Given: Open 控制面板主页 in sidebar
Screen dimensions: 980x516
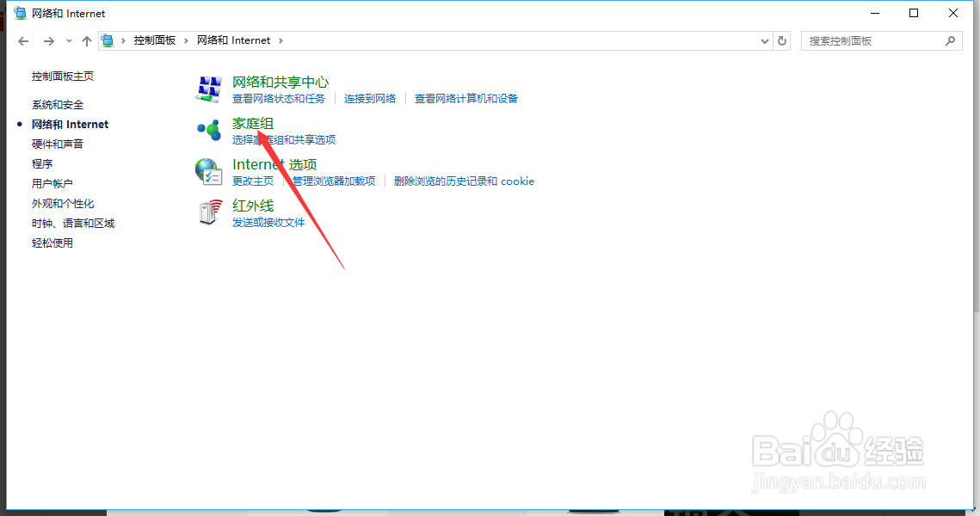Looking at the screenshot, I should coord(63,77).
